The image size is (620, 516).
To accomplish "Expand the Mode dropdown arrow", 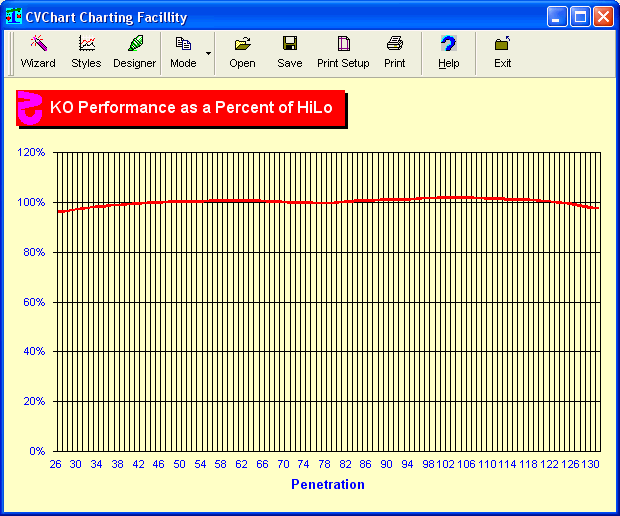I will point(208,52).
